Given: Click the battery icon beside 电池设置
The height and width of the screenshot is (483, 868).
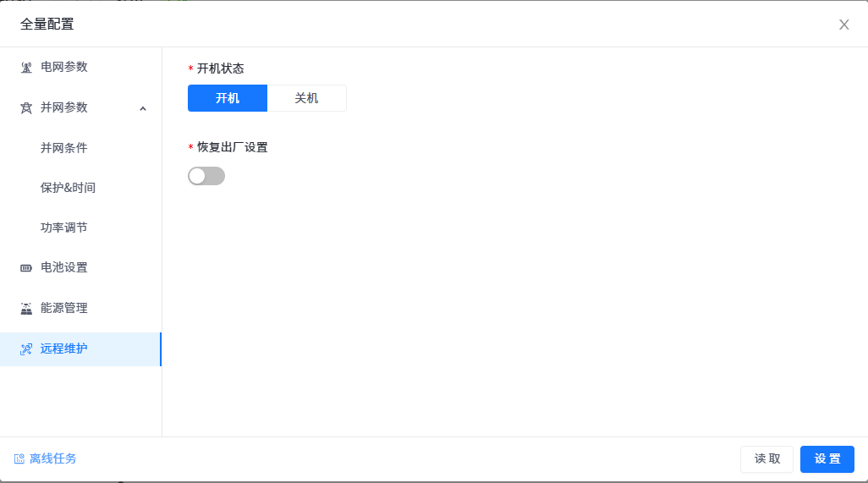Looking at the screenshot, I should click(x=26, y=268).
